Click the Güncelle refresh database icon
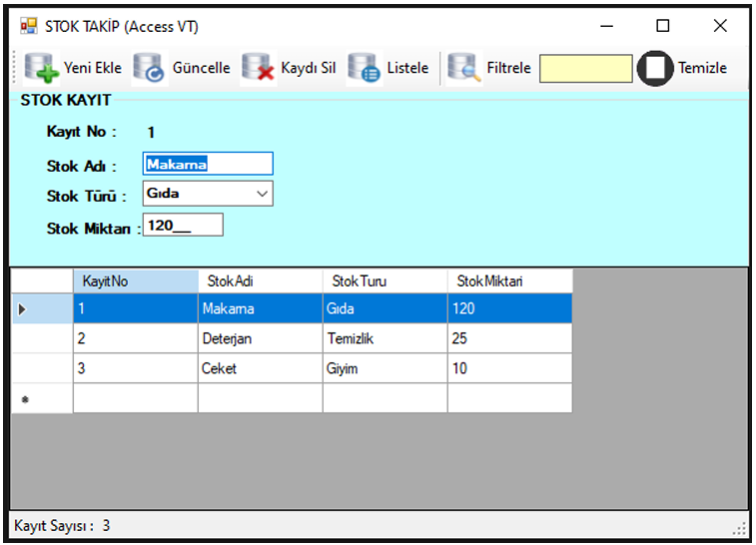 (x=149, y=68)
